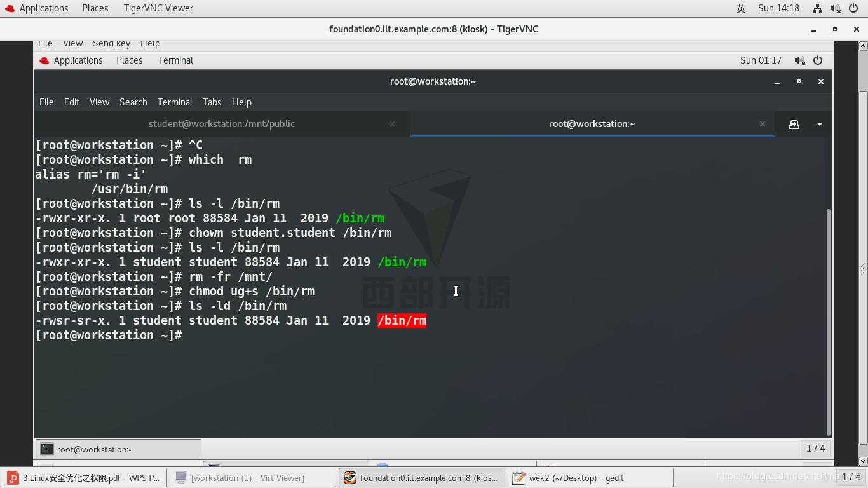This screenshot has height=488, width=868.
Task: Open the terminal Search menu
Action: [133, 102]
